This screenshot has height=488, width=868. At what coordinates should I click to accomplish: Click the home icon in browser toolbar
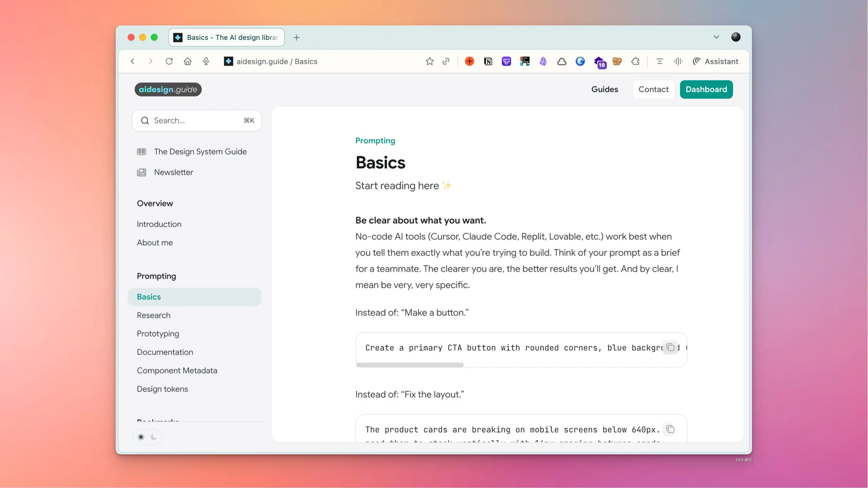[x=188, y=61]
